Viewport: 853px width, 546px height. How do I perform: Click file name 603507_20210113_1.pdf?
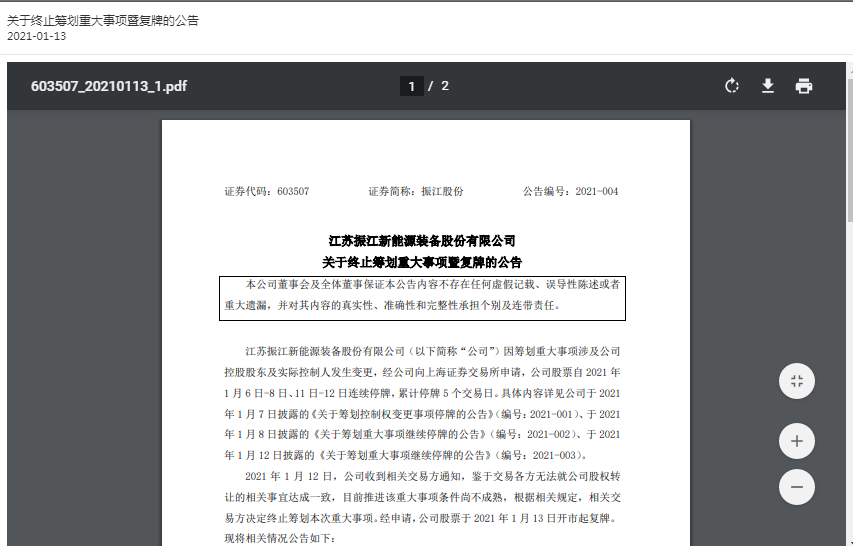pyautogui.click(x=109, y=86)
